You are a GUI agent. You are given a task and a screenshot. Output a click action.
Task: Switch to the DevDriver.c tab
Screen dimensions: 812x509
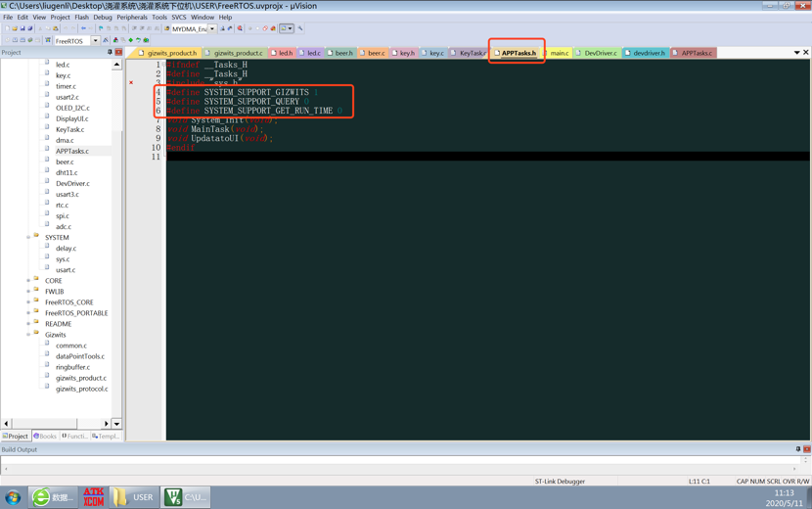[597, 53]
